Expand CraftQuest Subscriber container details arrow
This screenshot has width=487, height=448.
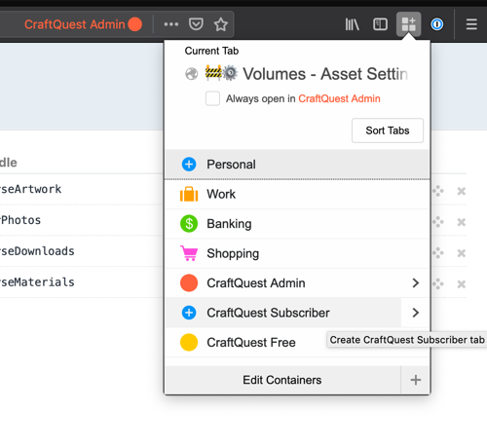[x=415, y=313]
